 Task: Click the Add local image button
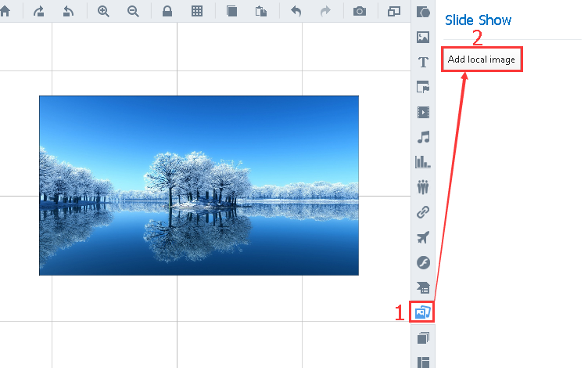[482, 60]
